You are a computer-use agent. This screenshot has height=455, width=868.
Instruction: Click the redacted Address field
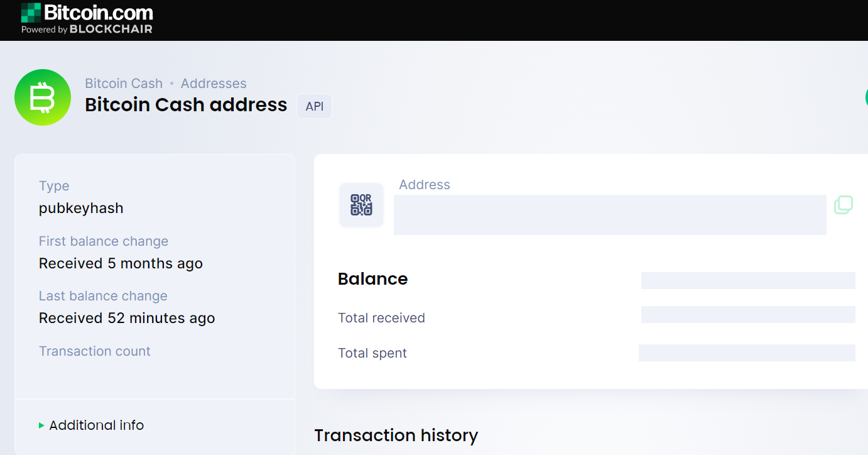[610, 215]
